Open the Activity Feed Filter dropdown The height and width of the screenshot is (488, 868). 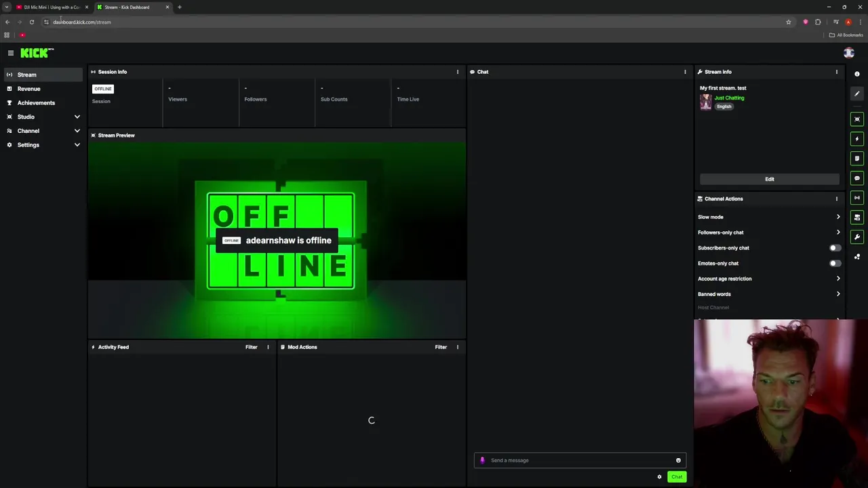[252, 347]
